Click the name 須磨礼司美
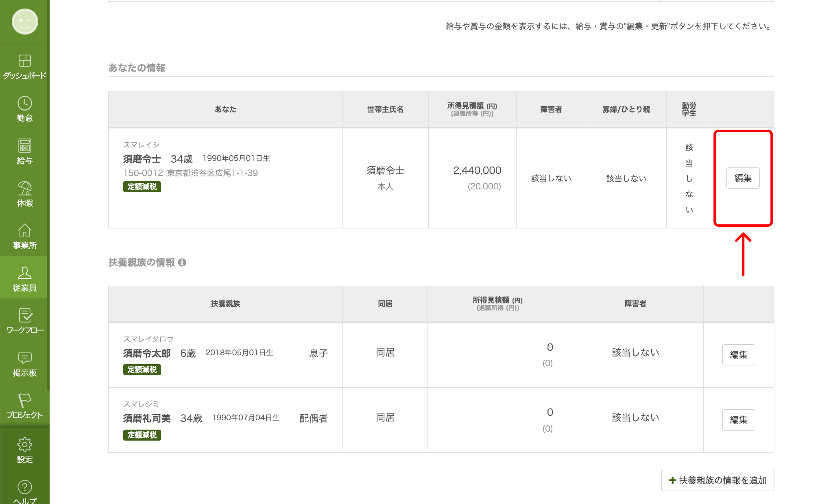This screenshot has width=833, height=504. 147,418
